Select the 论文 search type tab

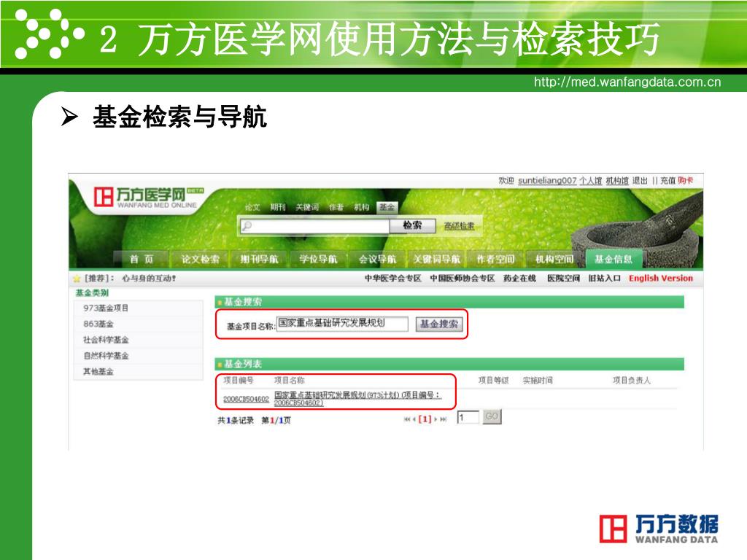[252, 207]
